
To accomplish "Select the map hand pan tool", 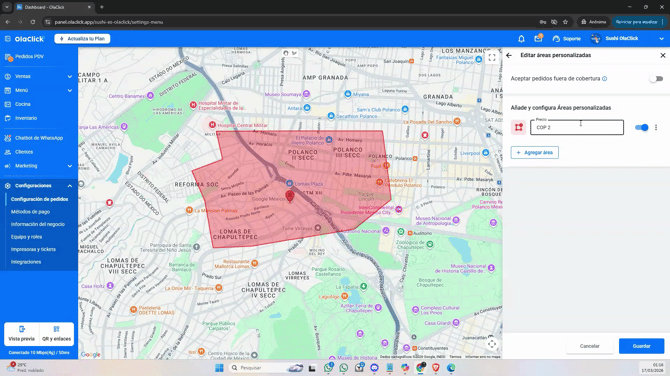I will pyautogui.click(x=286, y=53).
